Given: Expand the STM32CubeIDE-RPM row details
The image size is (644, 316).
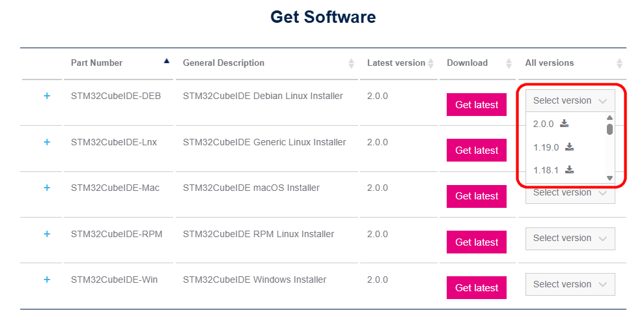Looking at the screenshot, I should coord(47,234).
